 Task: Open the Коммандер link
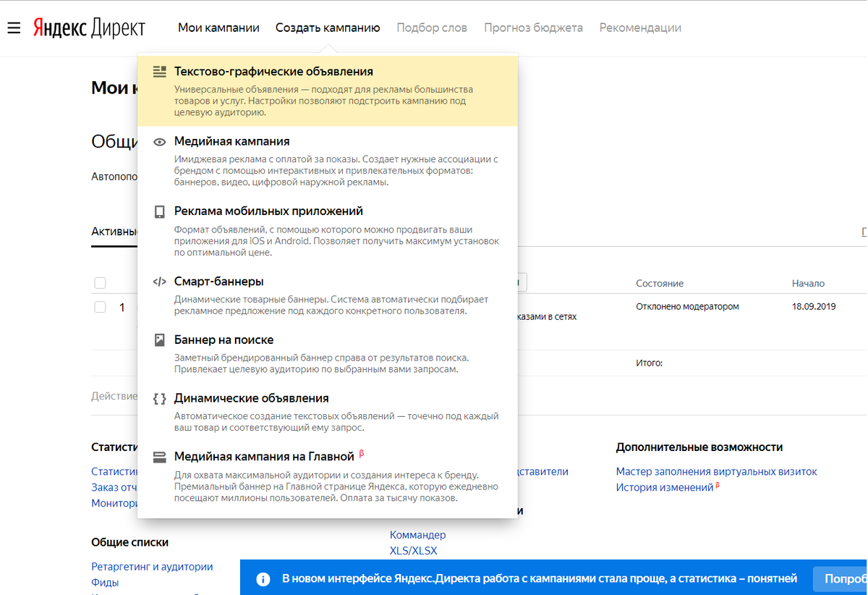coord(418,535)
